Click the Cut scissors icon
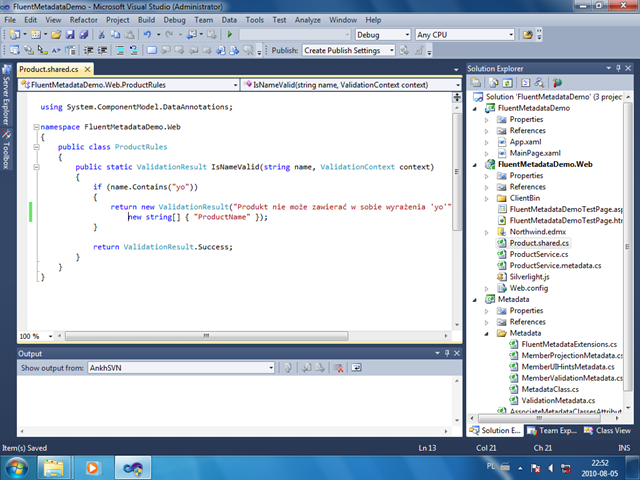This screenshot has height=480, width=640. click(102, 35)
